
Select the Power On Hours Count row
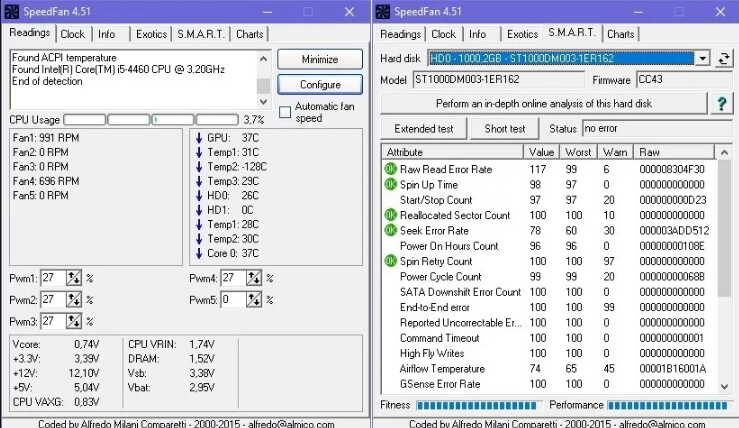549,246
